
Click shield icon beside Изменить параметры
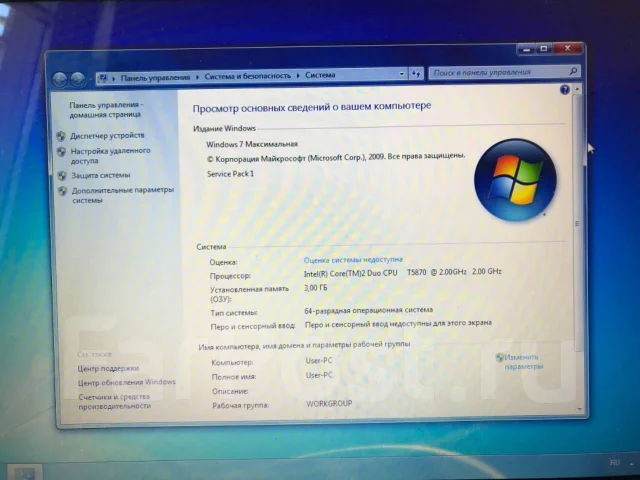[499, 358]
